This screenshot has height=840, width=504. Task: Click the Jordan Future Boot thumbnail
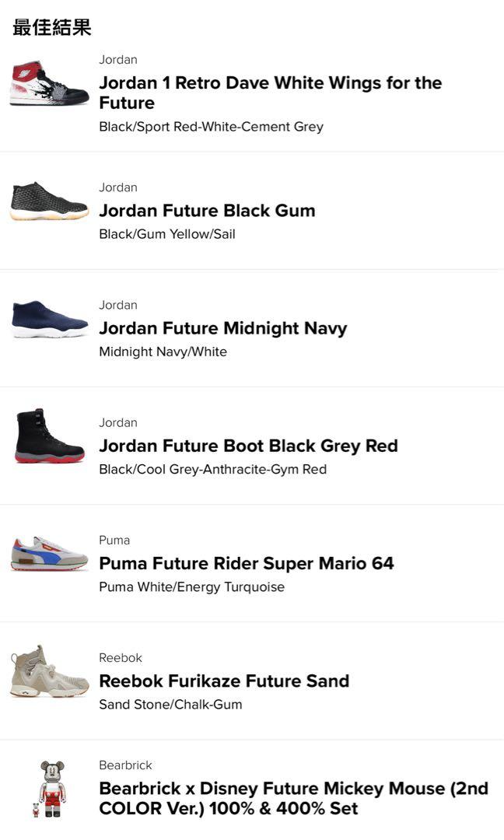pyautogui.click(x=48, y=439)
